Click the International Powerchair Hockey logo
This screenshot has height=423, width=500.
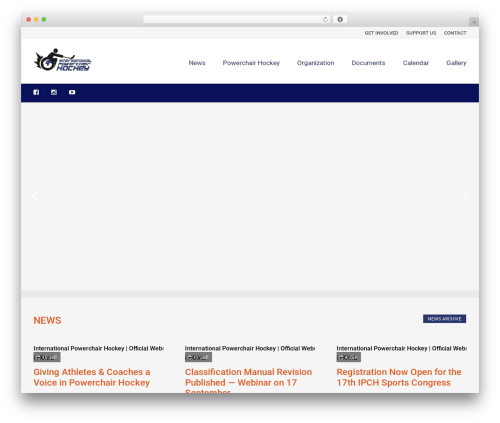[63, 60]
